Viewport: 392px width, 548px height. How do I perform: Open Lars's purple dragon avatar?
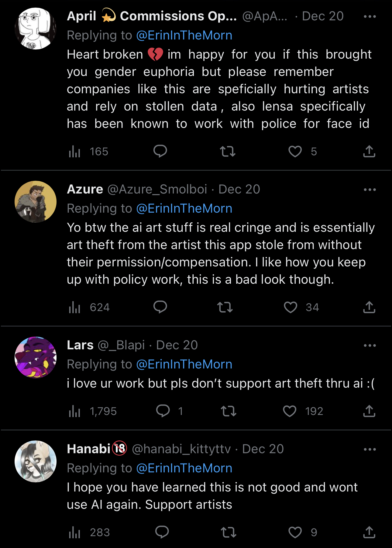[x=36, y=358]
